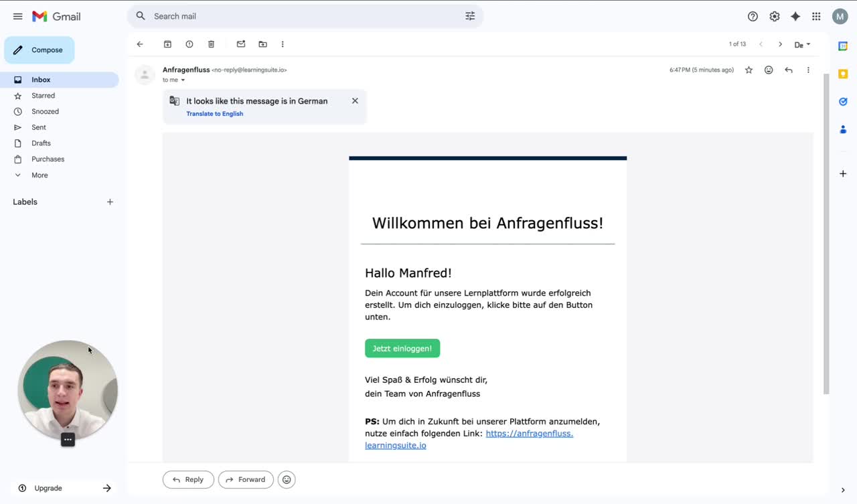Expand the 'to me' recipient details
Viewport: 857px width, 504px height.
pyautogui.click(x=183, y=80)
